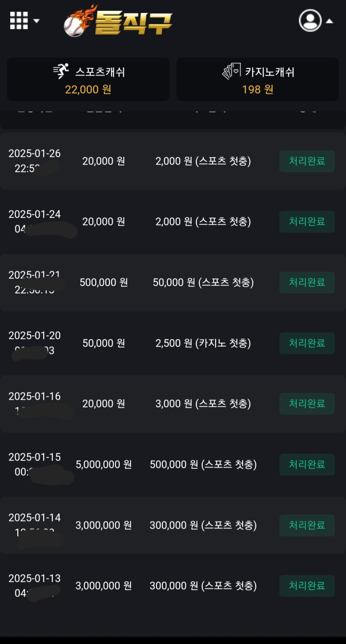The height and width of the screenshot is (644, 346).
Task: Click the running man sports icon
Action: click(x=61, y=71)
